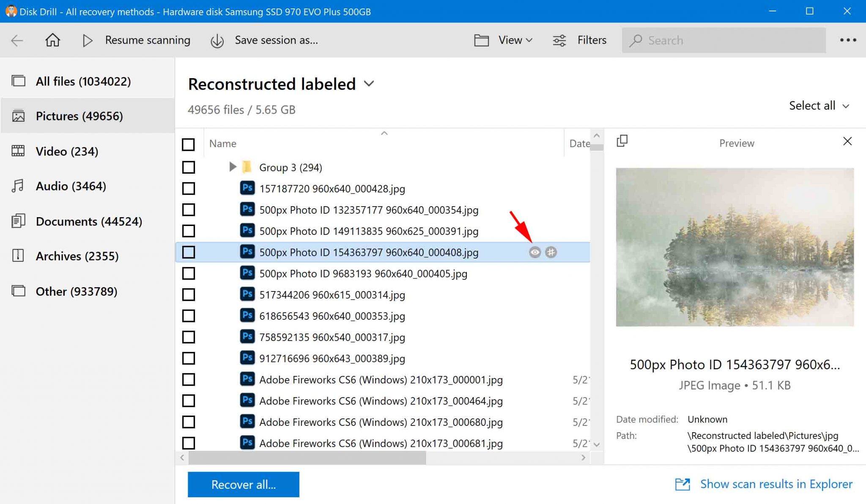This screenshot has width=866, height=504.
Task: Open hex view for the selected photo
Action: [x=551, y=252]
